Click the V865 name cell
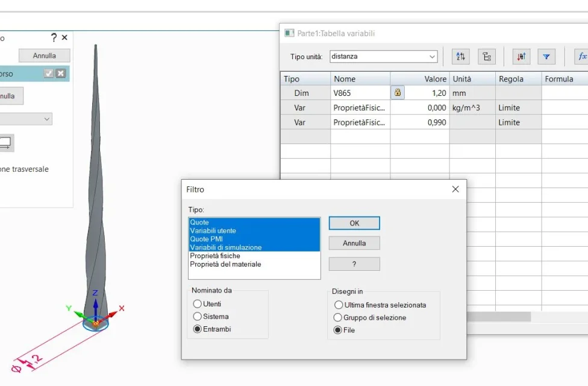The width and height of the screenshot is (588, 386). [360, 93]
